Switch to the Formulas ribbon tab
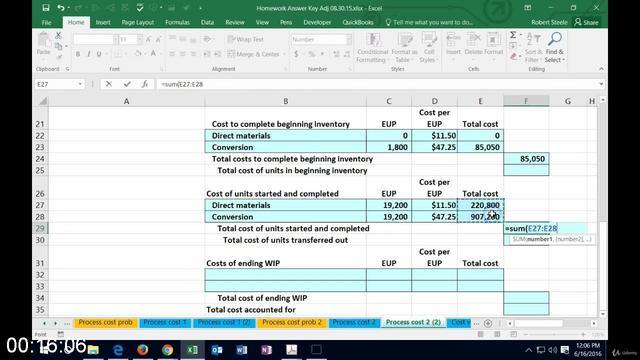 (x=177, y=22)
